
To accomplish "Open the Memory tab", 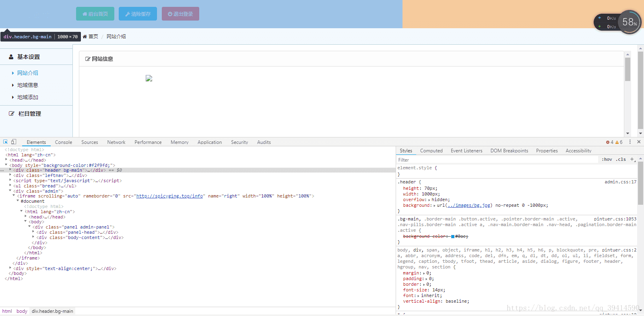I will point(180,142).
